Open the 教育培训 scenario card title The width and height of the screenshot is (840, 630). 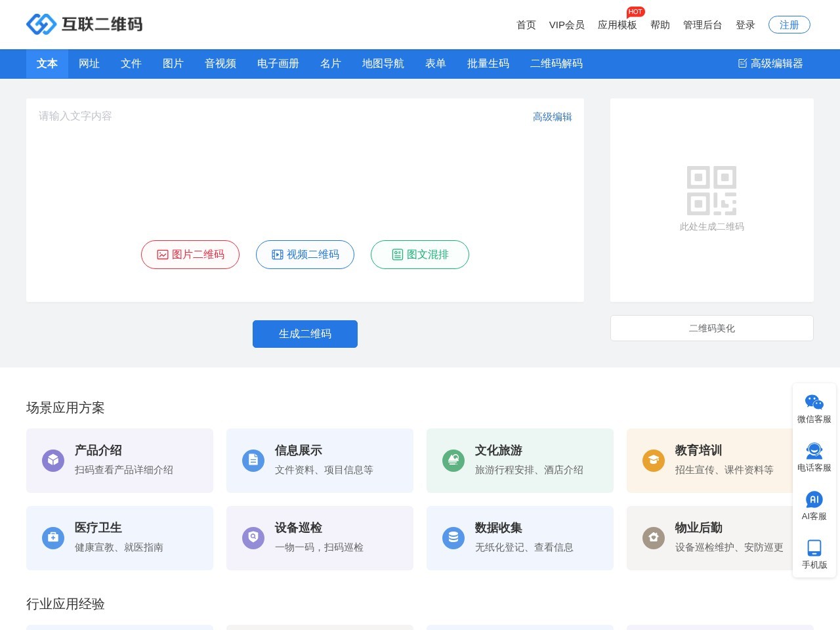[x=699, y=450]
